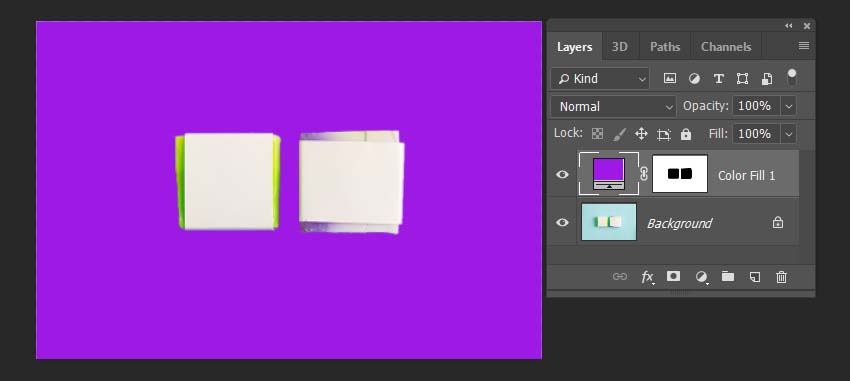Add a layer style with fx
Viewport: 850px width, 381px height.
click(x=647, y=277)
